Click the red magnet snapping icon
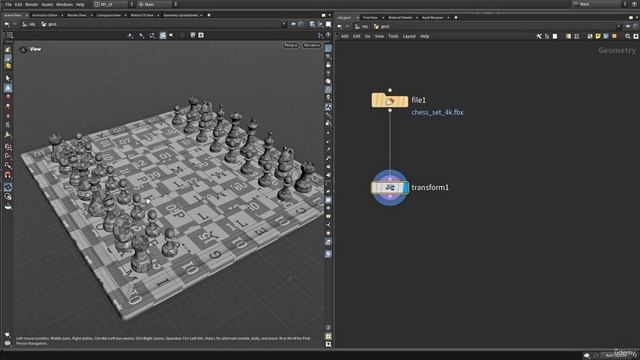 8,175
